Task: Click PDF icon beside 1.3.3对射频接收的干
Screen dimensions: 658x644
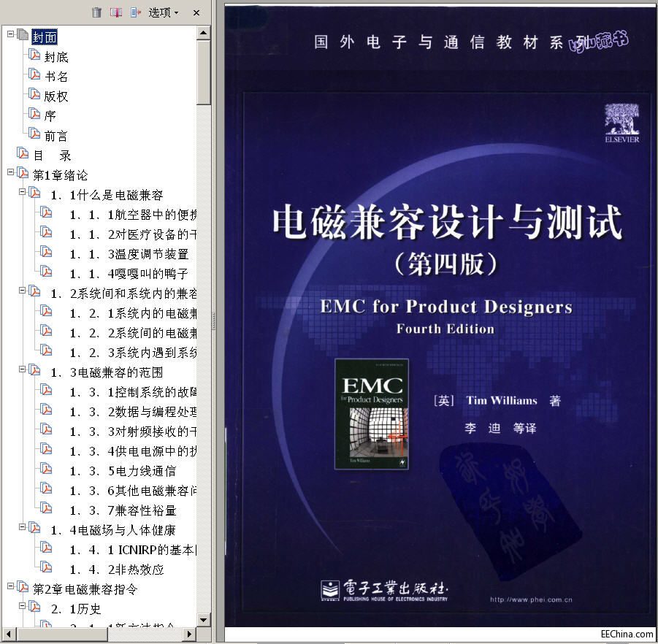Action: coord(46,429)
